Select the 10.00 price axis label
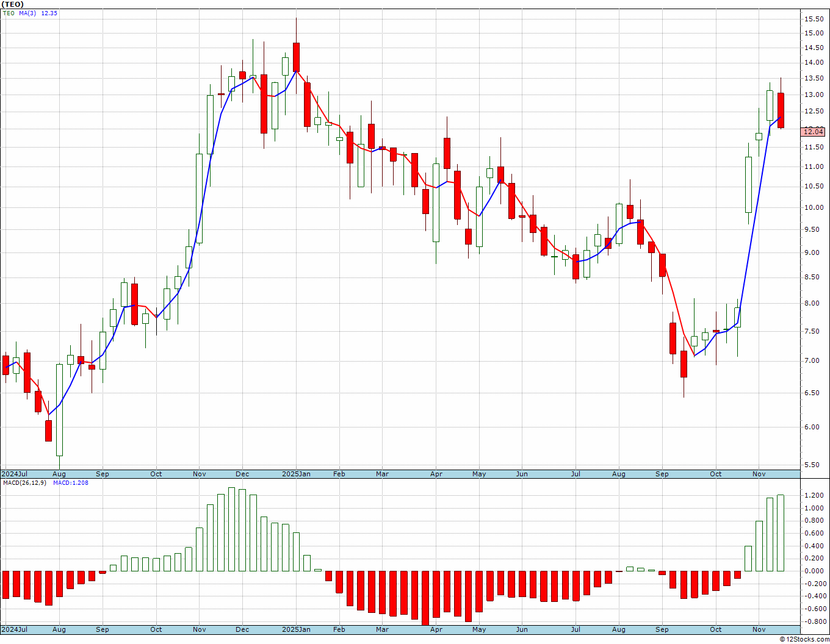 coord(814,208)
